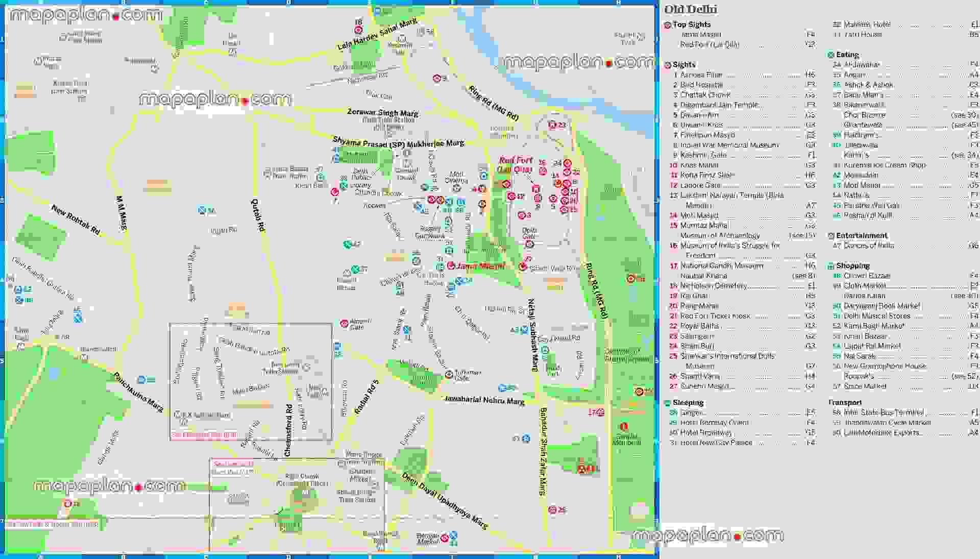The image size is (980, 559).
Task: Click the Gandhi Memorial red marker
Action: (623, 426)
